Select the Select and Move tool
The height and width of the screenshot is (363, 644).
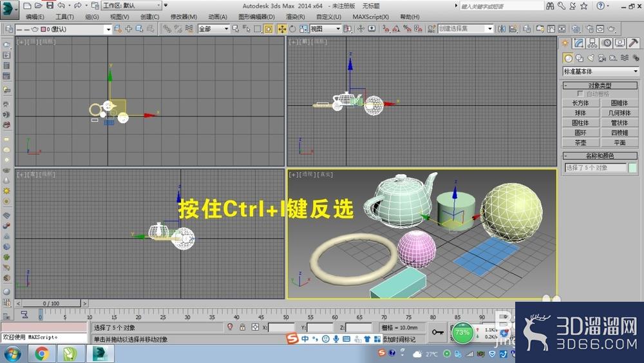[x=282, y=29]
